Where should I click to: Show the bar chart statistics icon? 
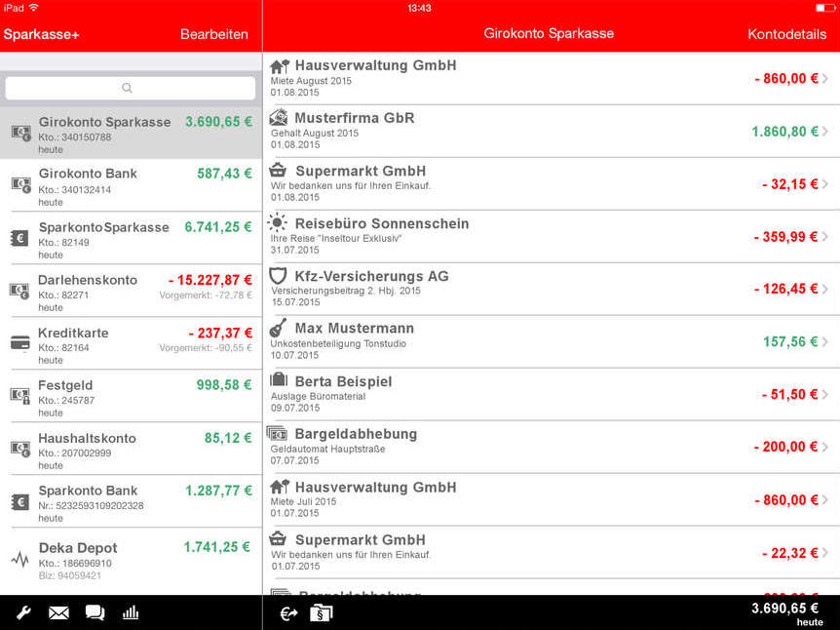click(131, 612)
